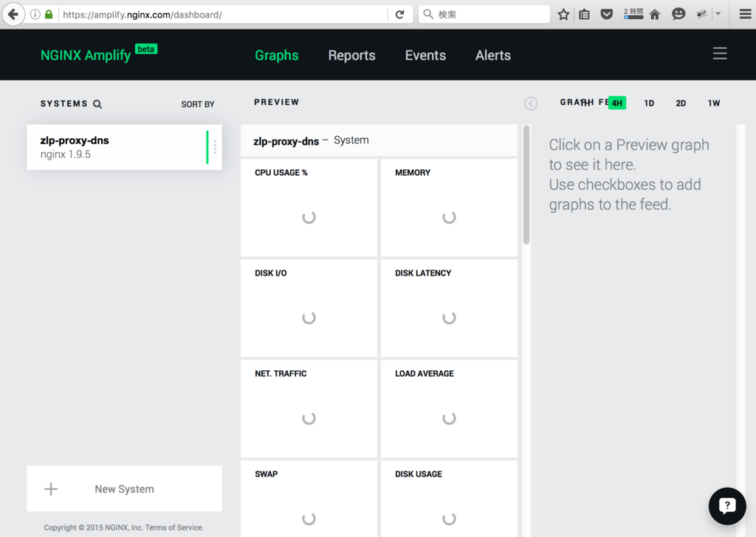The width and height of the screenshot is (756, 537).
Task: Go to browser home page icon
Action: click(x=655, y=15)
